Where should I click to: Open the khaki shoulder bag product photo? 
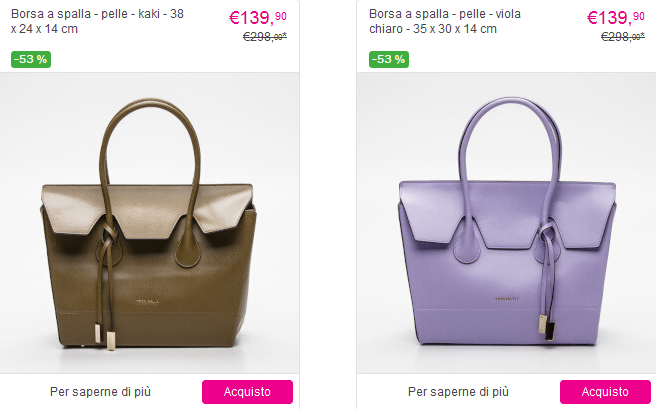[x=149, y=223]
